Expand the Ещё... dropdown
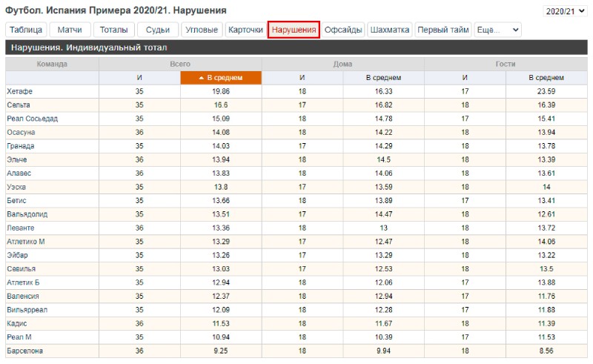593x364 pixels. 497,30
